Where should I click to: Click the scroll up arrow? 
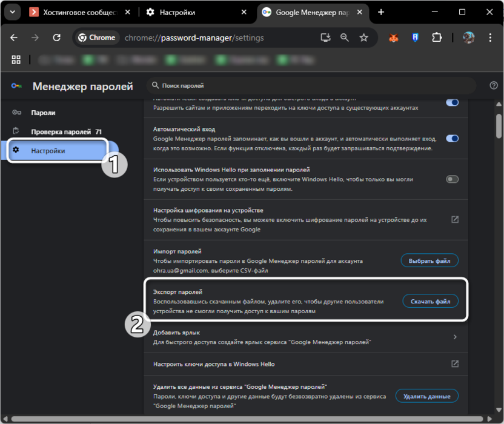pos(499,104)
